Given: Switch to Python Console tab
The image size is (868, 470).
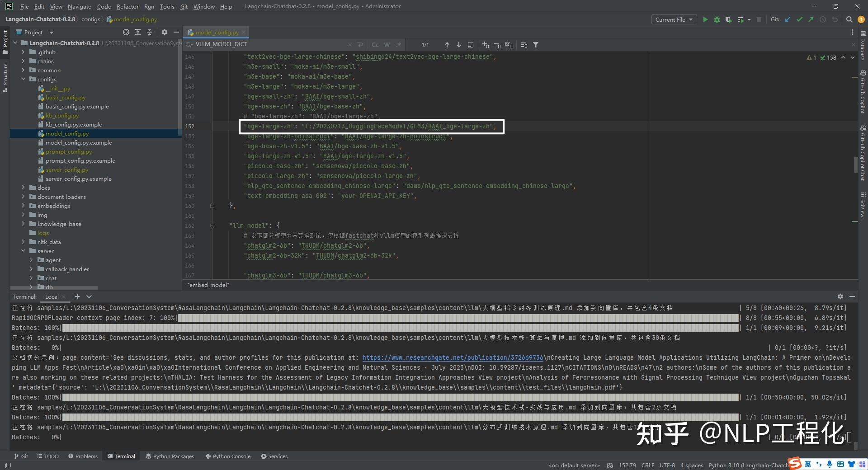Looking at the screenshot, I should [x=228, y=456].
